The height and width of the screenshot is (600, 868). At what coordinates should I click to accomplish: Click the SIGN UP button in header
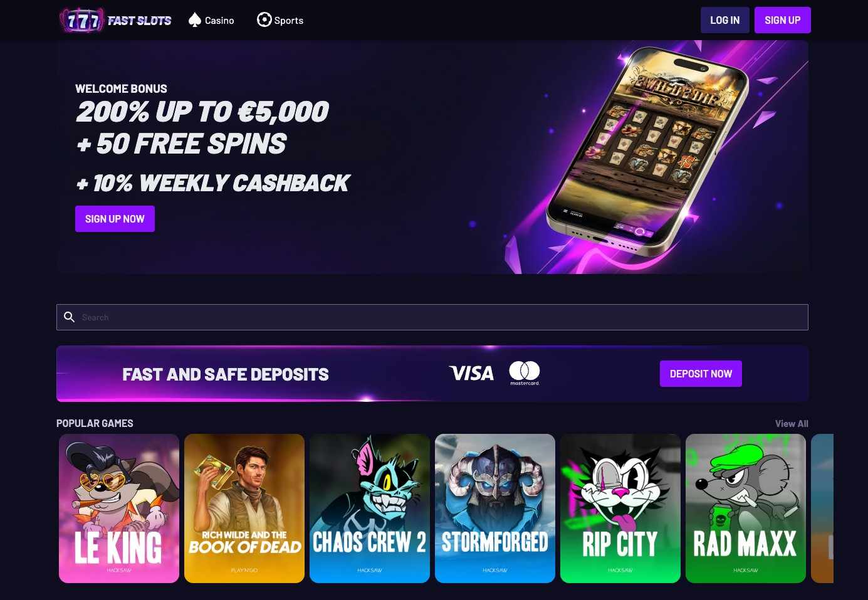point(783,20)
